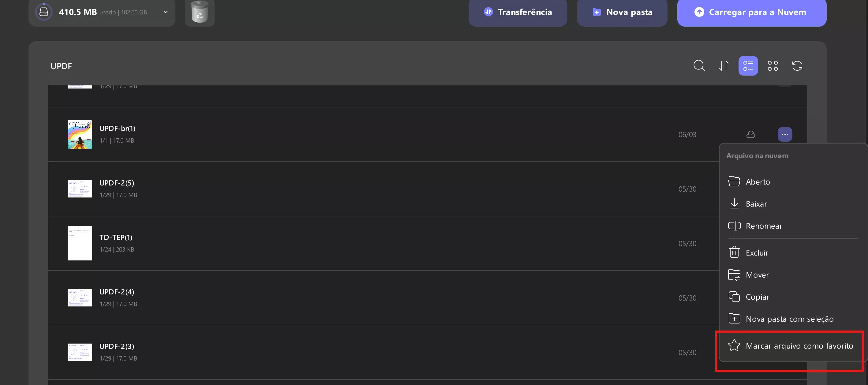Select Aberto in the context menu
Viewport: 868px width, 385px height.
click(793, 181)
